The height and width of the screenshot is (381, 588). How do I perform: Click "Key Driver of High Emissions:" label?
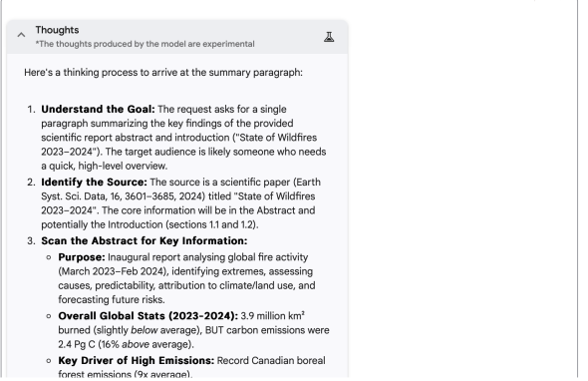coord(137,361)
